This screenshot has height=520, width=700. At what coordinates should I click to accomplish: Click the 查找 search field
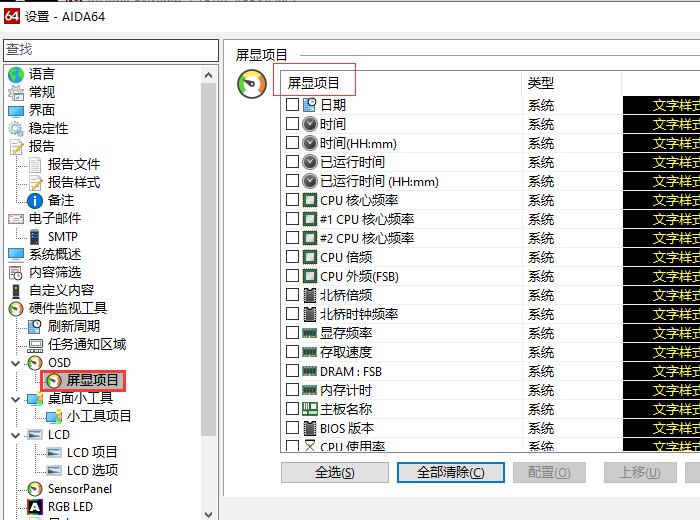(x=109, y=49)
